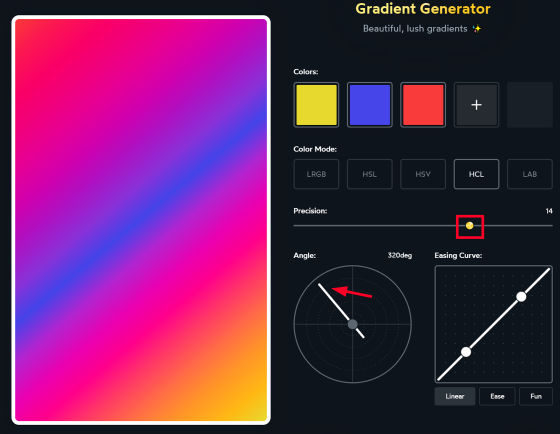Click the 320deg angle value
Image resolution: width=560 pixels, height=434 pixels.
coord(400,255)
